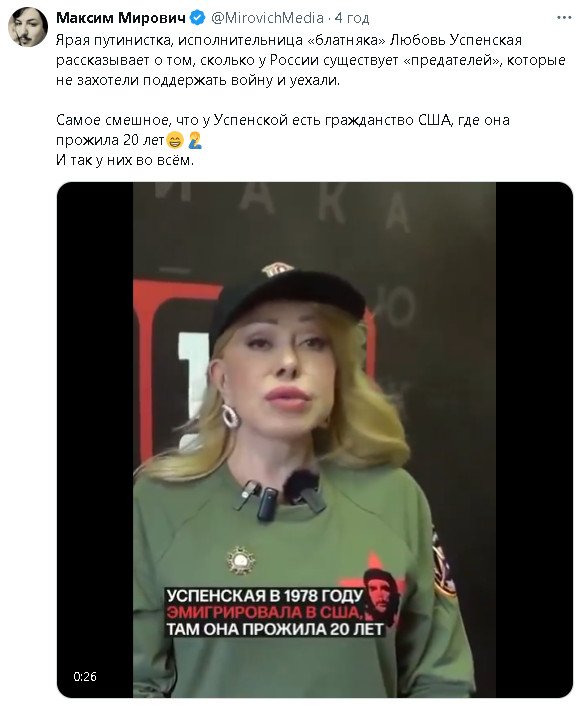
Task: Open the @MirovichMedia handle link
Action: pos(267,18)
